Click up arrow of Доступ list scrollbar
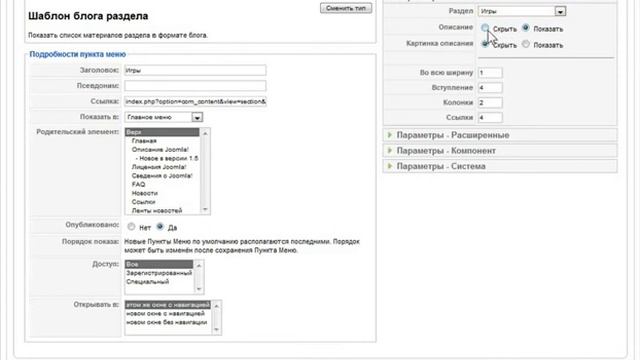The height and width of the screenshot is (360, 640). (x=199, y=265)
